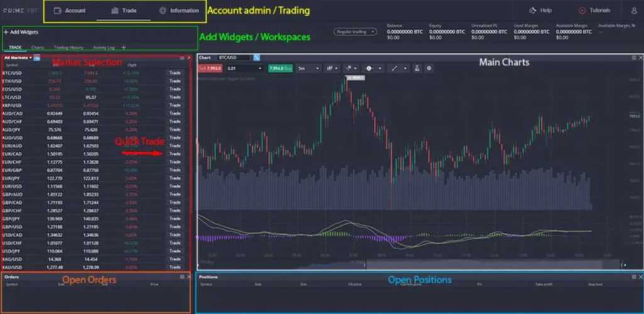Click Trade button for XAU/USD
The width and height of the screenshot is (644, 314).
(175, 267)
